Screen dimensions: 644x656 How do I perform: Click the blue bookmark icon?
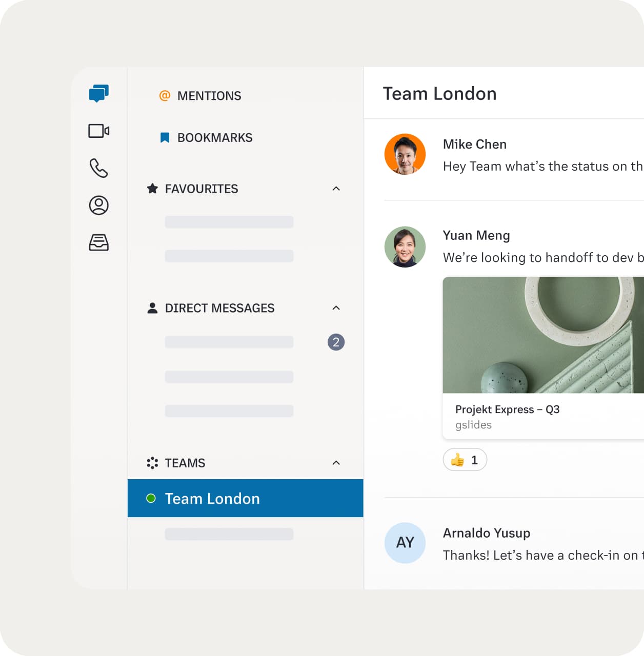click(165, 138)
